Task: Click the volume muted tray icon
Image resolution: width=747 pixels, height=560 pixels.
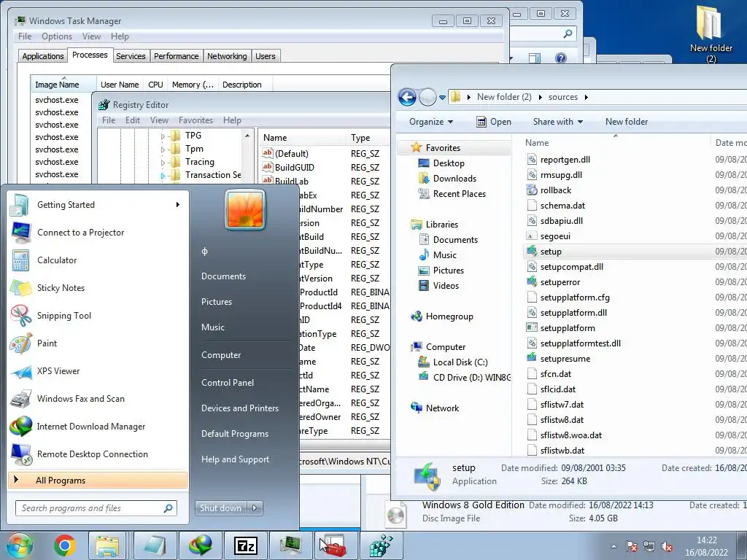Action: coord(667,546)
